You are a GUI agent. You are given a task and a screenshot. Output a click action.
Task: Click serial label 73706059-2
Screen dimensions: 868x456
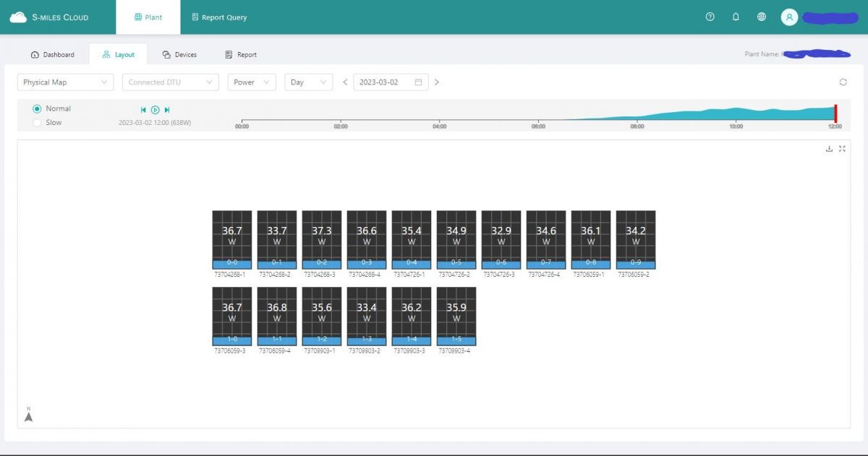click(634, 275)
